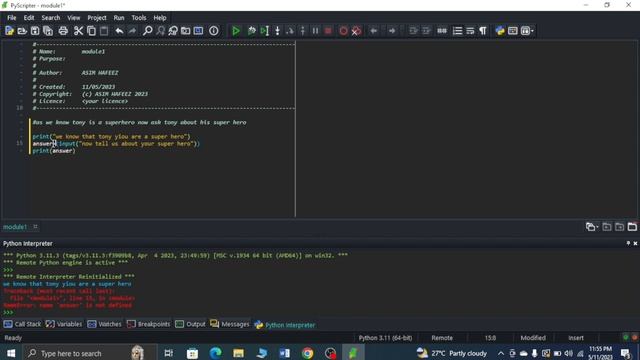Open the Help menu

[160, 18]
